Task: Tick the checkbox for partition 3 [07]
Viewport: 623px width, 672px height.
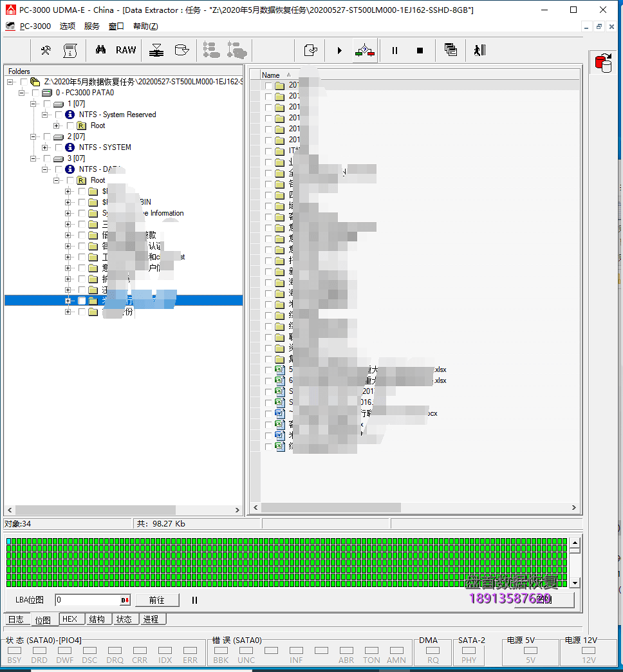Action: [47, 158]
